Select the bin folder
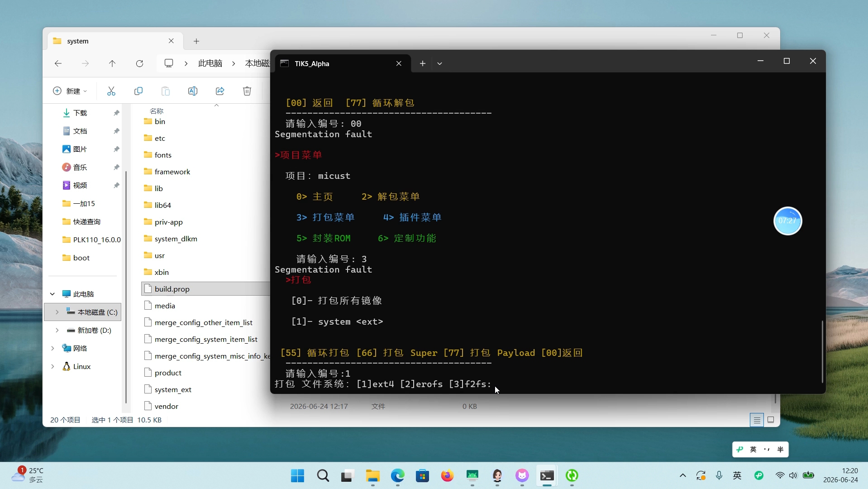868x489 pixels. [160, 121]
